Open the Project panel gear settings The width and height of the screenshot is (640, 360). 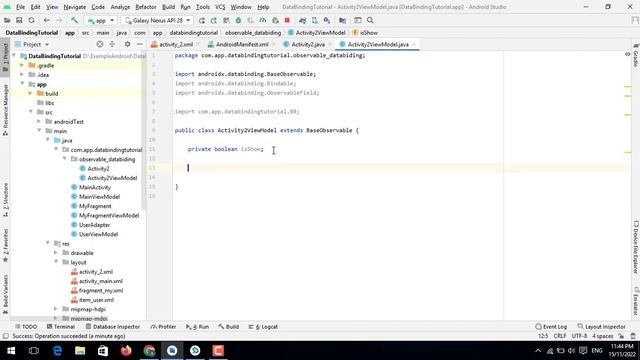(127, 44)
